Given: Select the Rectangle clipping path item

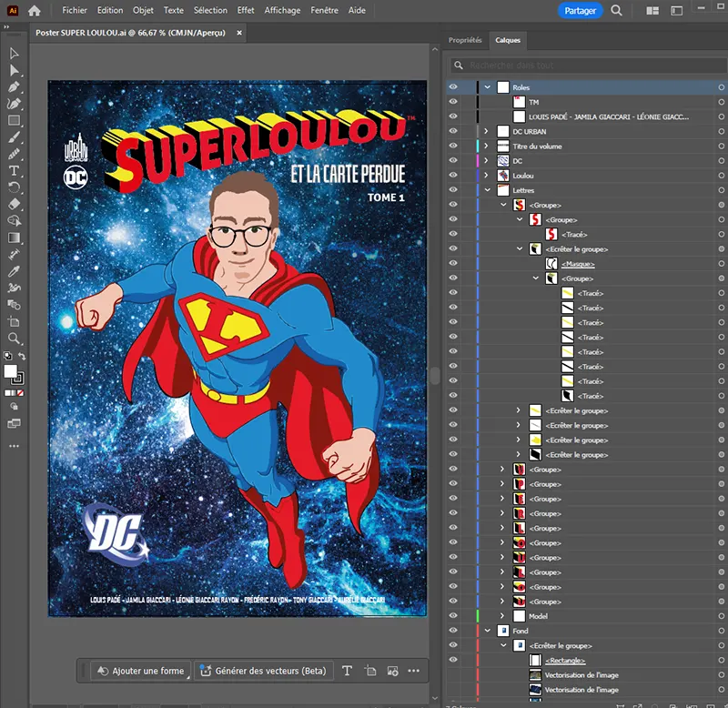Looking at the screenshot, I should click(x=565, y=660).
